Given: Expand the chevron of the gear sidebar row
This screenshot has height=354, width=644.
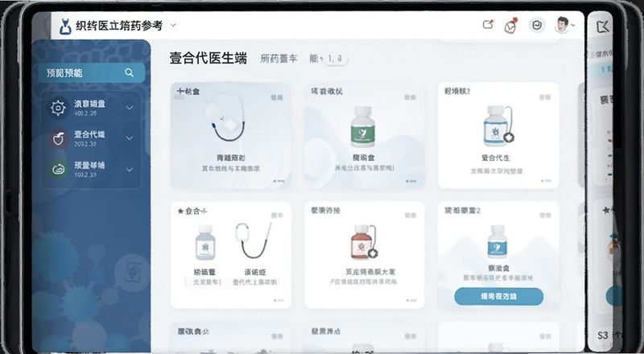Looking at the screenshot, I should click(130, 108).
